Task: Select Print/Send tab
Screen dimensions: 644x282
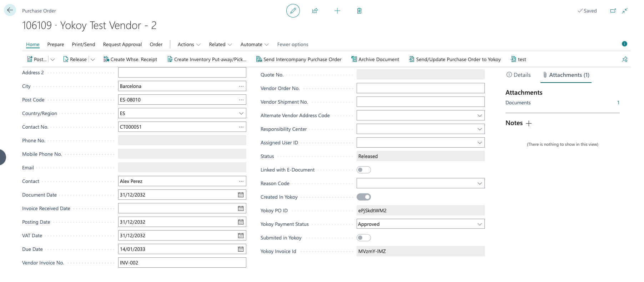Action: coord(84,44)
